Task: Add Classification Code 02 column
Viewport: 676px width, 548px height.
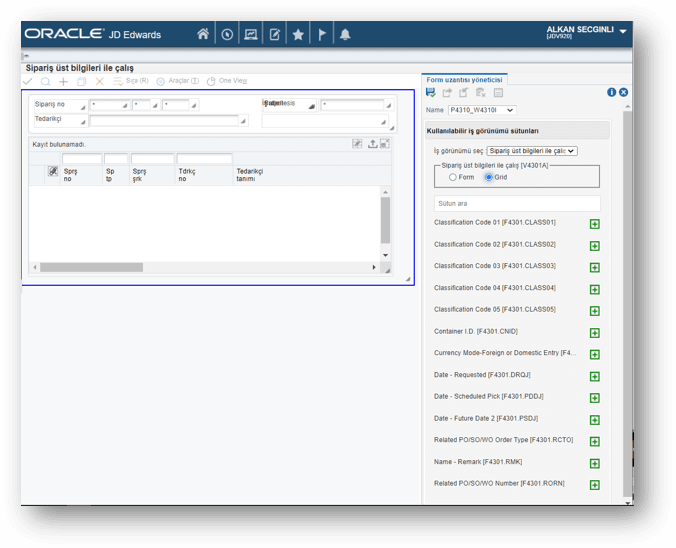Action: click(x=595, y=246)
